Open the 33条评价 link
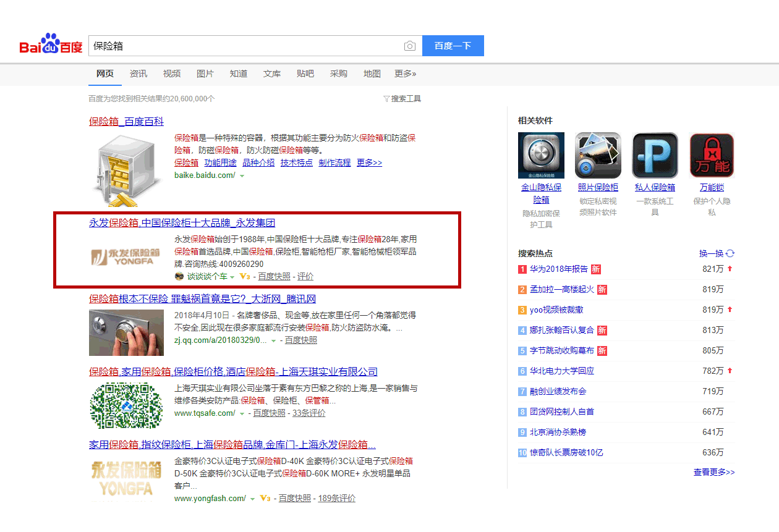 [309, 413]
